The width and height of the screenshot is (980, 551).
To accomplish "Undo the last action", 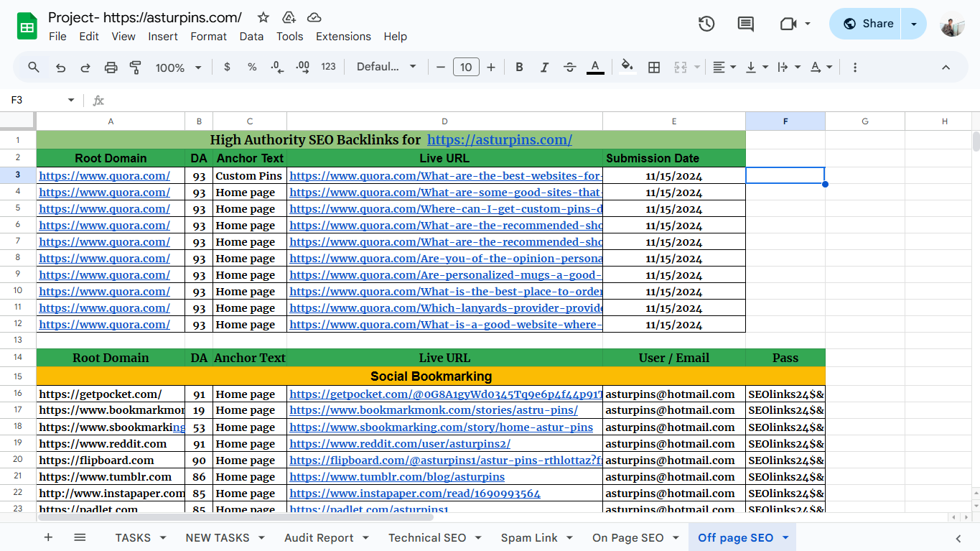I will pos(60,67).
